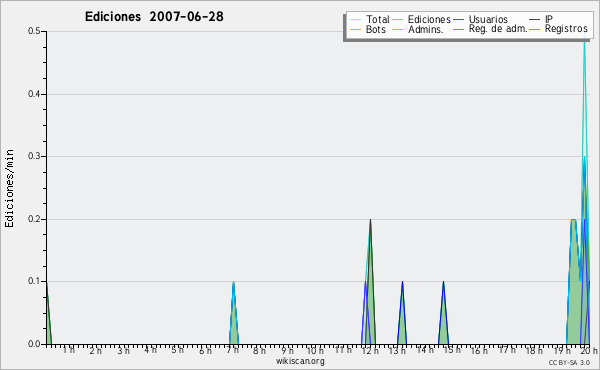
Task: Click the wikiscan.org text below the chart
Action: coord(300,361)
